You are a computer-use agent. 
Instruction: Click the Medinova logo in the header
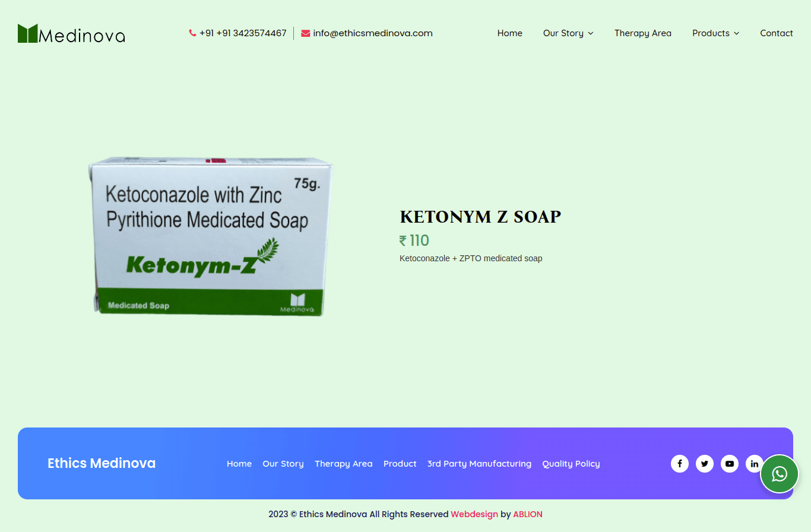point(71,34)
